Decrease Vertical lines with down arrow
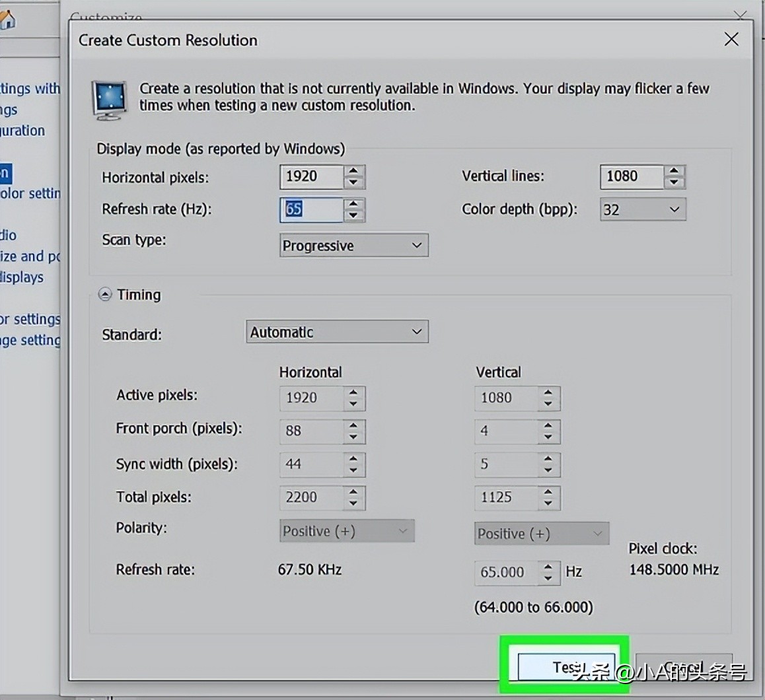 (x=674, y=182)
